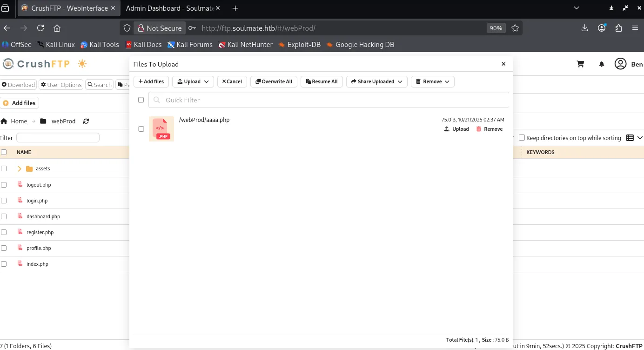Go to browser home page icon

pos(57,28)
